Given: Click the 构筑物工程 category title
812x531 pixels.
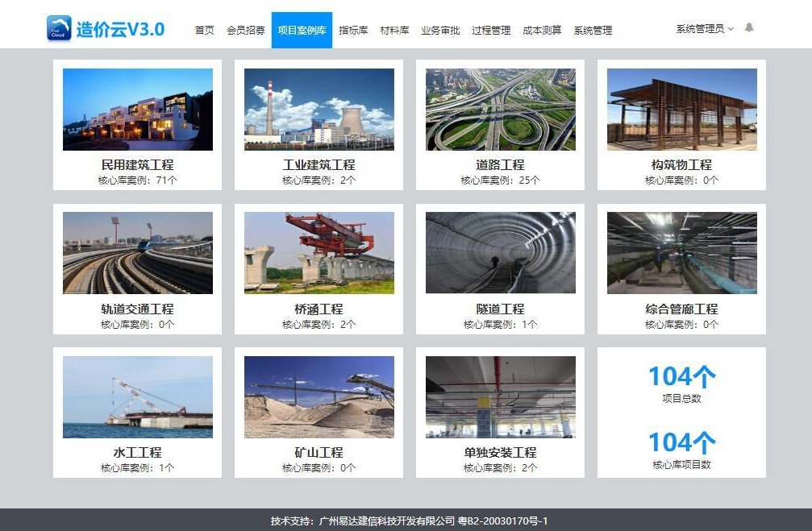Looking at the screenshot, I should [681, 165].
